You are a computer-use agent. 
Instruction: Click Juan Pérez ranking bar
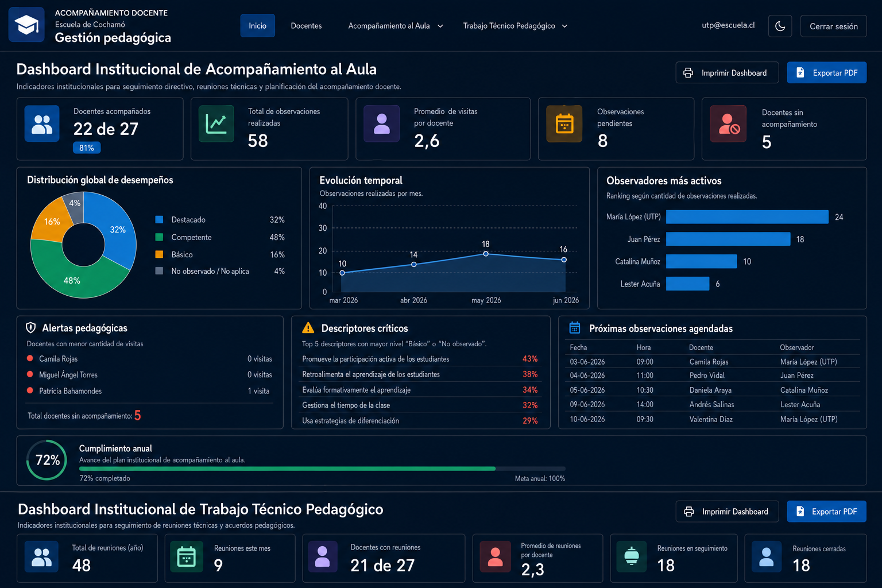pos(728,239)
